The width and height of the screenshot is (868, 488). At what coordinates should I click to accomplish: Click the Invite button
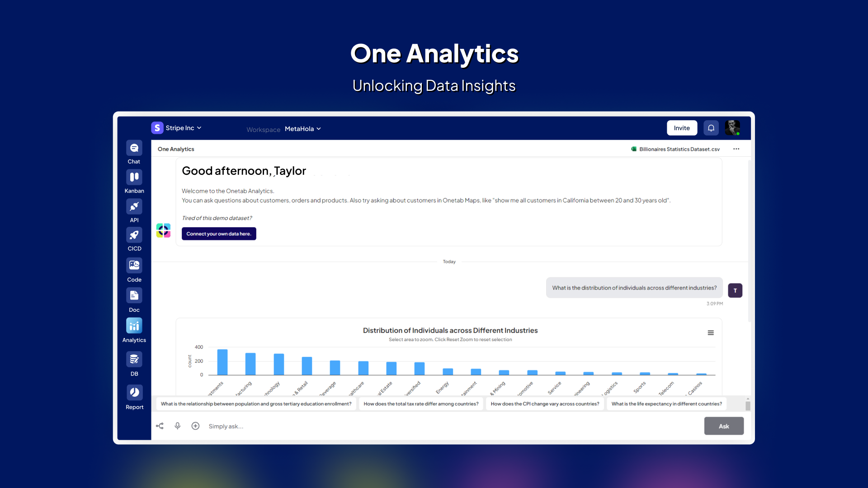tap(682, 128)
